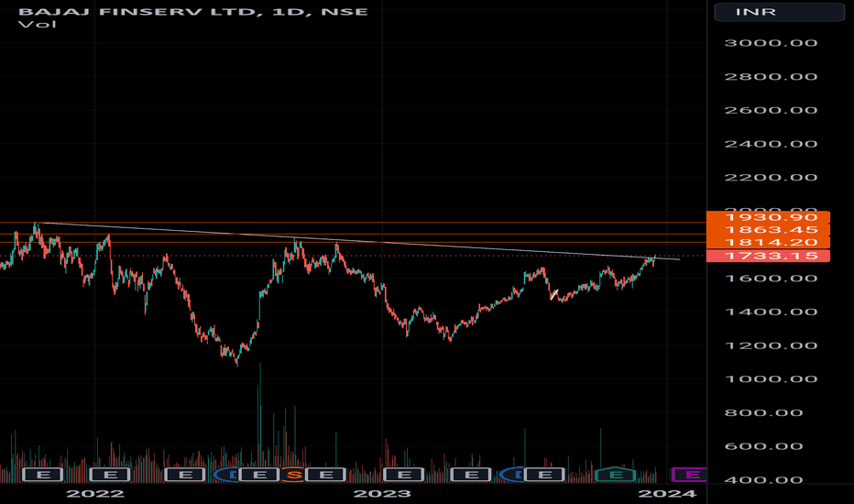Click the 800.00 price scale value
This screenshot has width=854, height=504.
[763, 413]
